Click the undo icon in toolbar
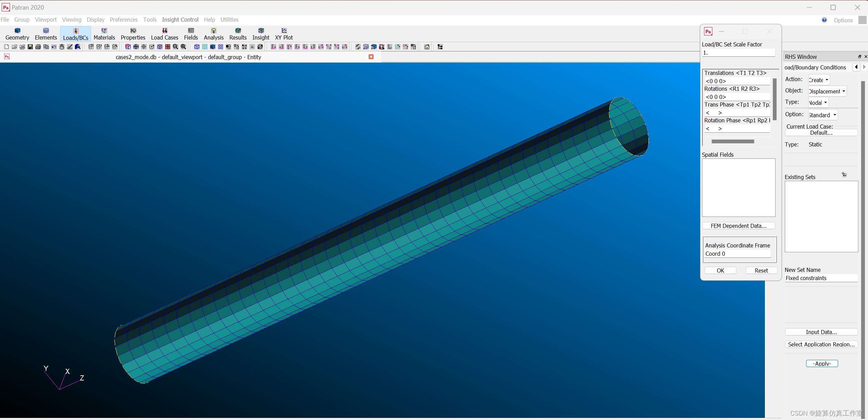This screenshot has width=868, height=420. coord(54,47)
